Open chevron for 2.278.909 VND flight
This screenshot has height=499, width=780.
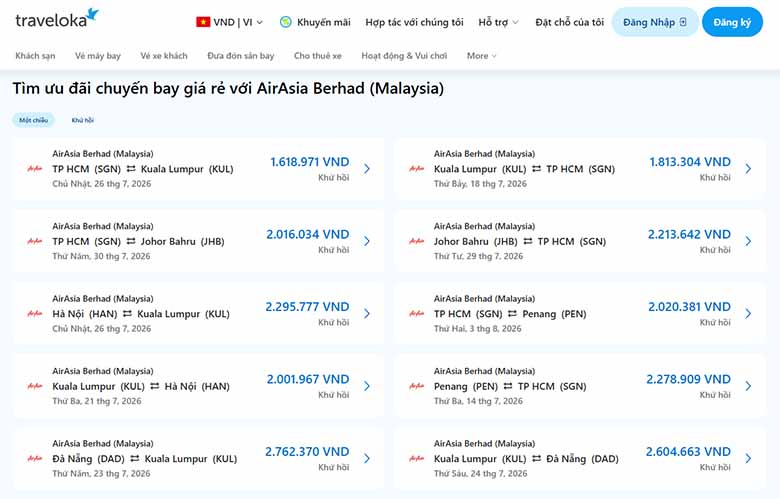748,386
